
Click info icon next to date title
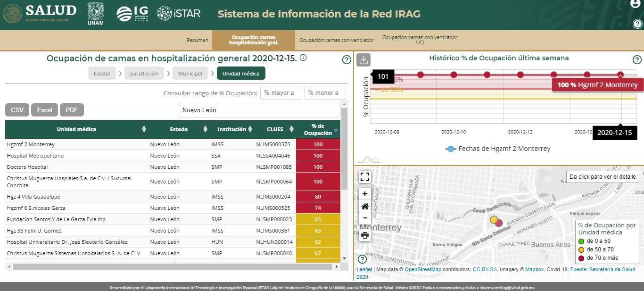pos(303,58)
